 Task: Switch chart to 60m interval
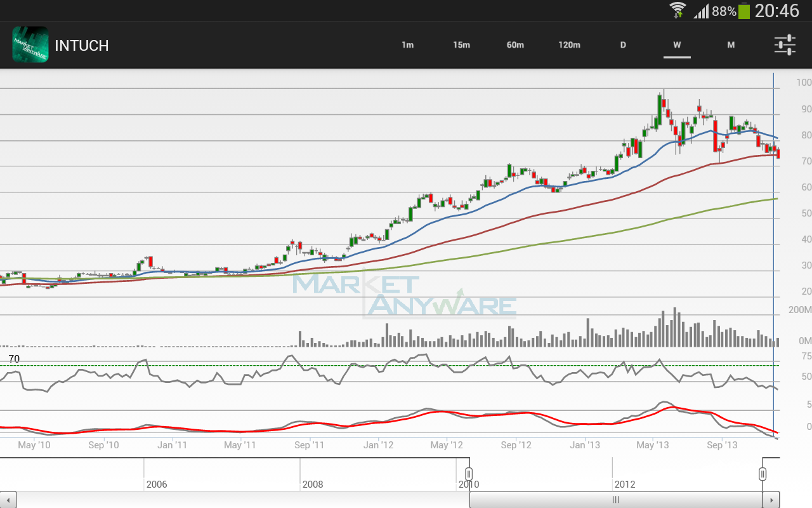515,45
